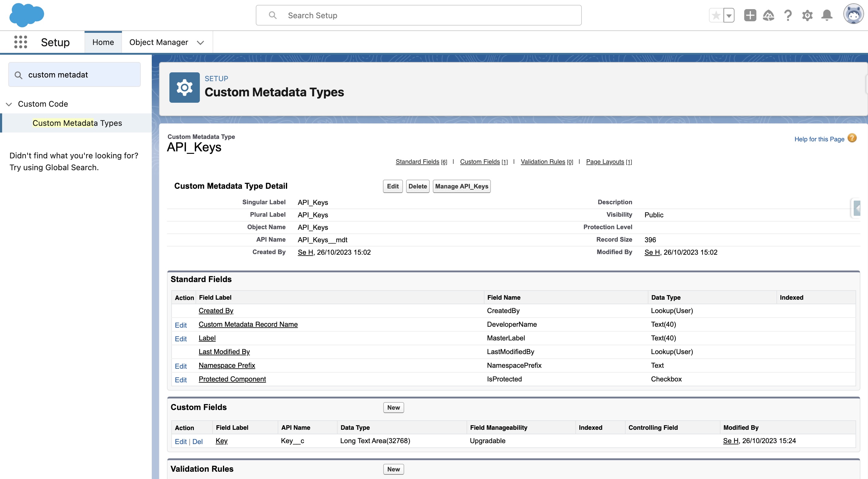
Task: Select Custom Metadata Types in sidebar
Action: click(77, 123)
